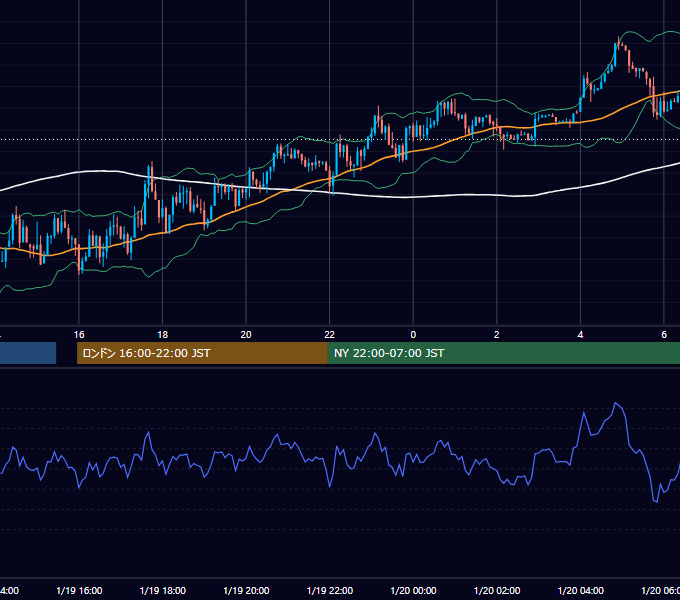
Task: Click the upper axis hour label 2
Action: (497, 334)
